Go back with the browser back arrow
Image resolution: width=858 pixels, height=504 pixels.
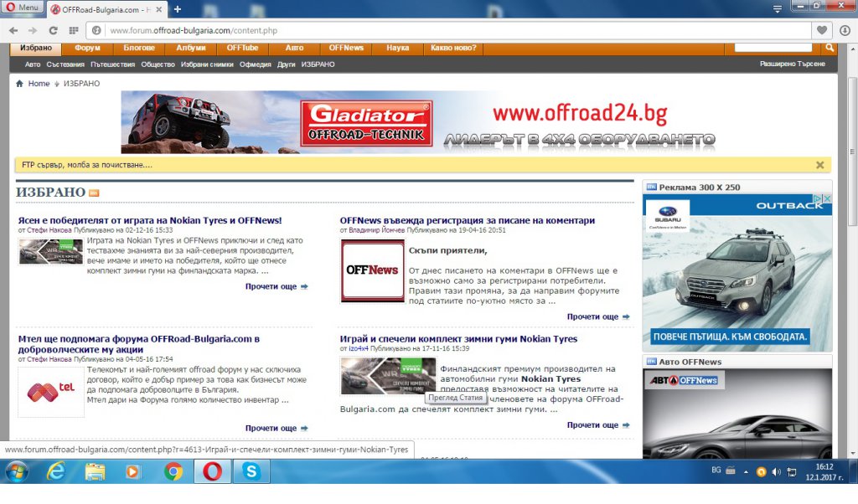coord(13,31)
